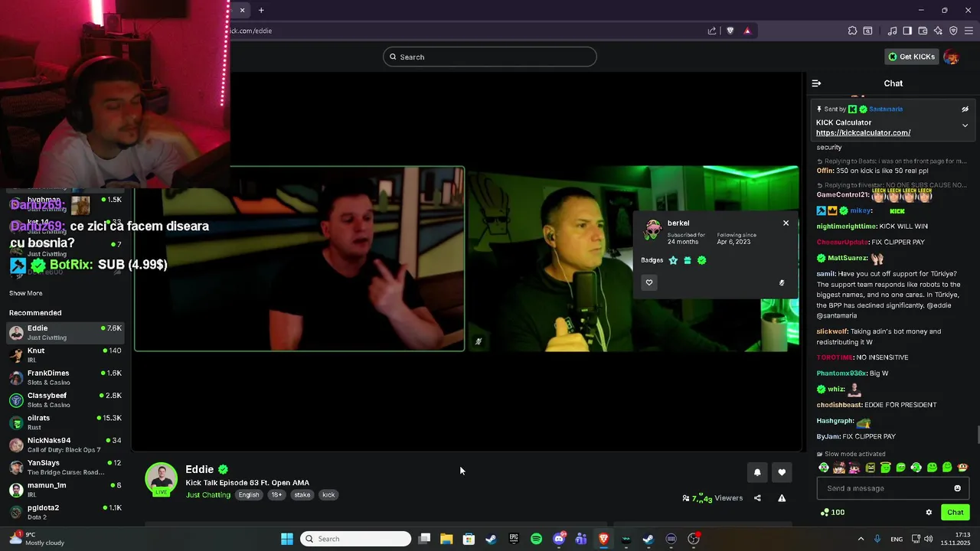This screenshot has height=551, width=980.
Task: Open the emoji picker in message box
Action: tap(957, 488)
